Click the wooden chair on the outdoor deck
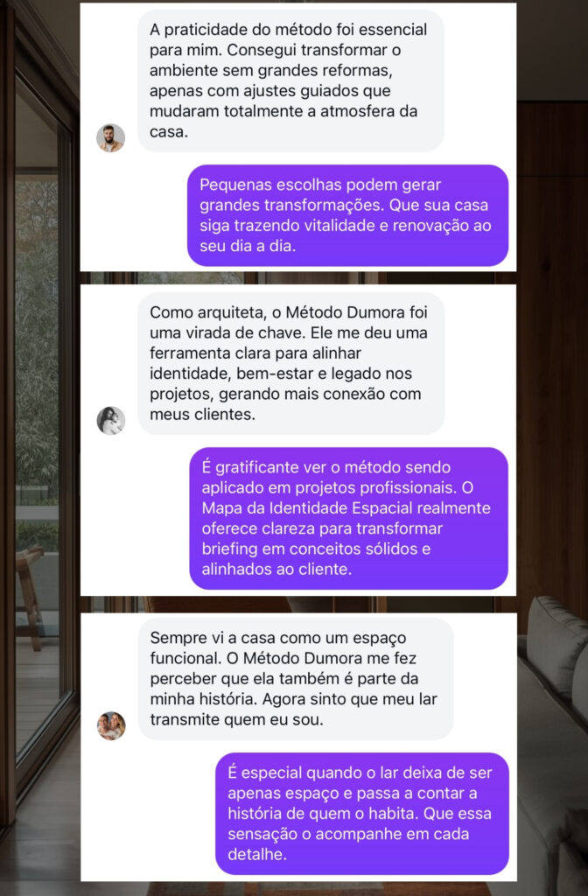Image resolution: width=588 pixels, height=896 pixels. (x=30, y=594)
